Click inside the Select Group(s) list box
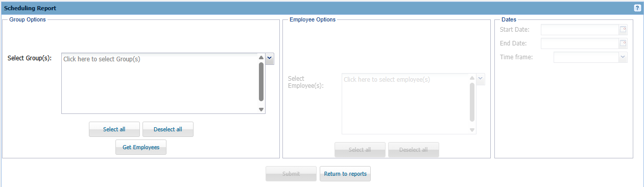 159,83
